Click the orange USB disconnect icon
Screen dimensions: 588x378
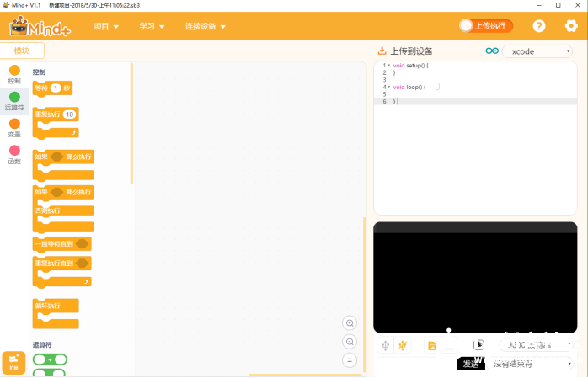pos(403,345)
